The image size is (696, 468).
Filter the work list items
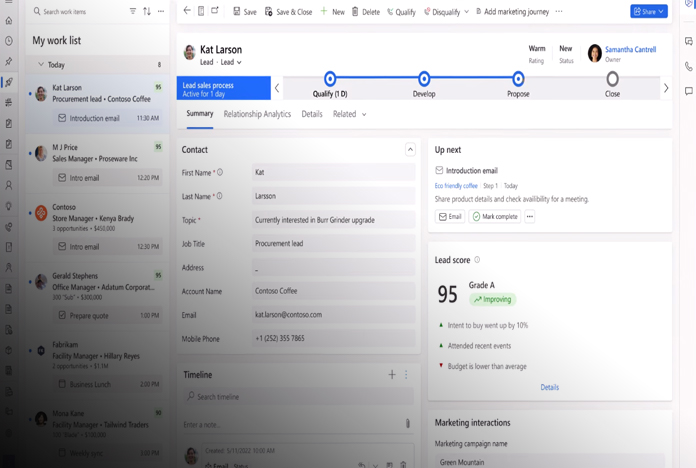click(x=133, y=11)
